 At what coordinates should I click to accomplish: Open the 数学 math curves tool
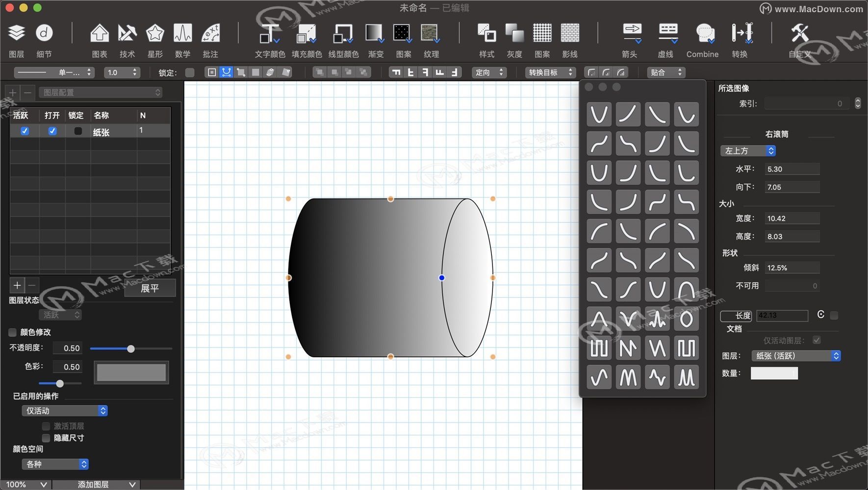coord(182,33)
